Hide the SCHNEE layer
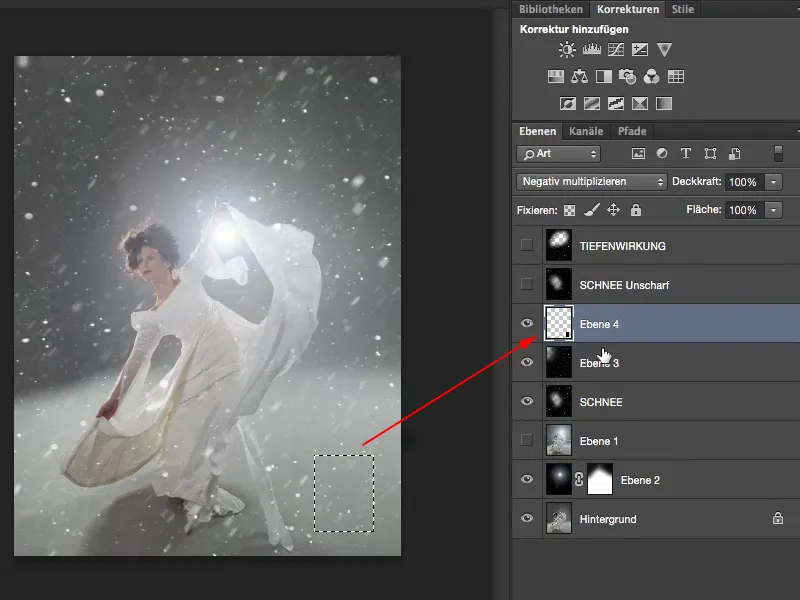Screen dimensions: 800x600 [527, 401]
